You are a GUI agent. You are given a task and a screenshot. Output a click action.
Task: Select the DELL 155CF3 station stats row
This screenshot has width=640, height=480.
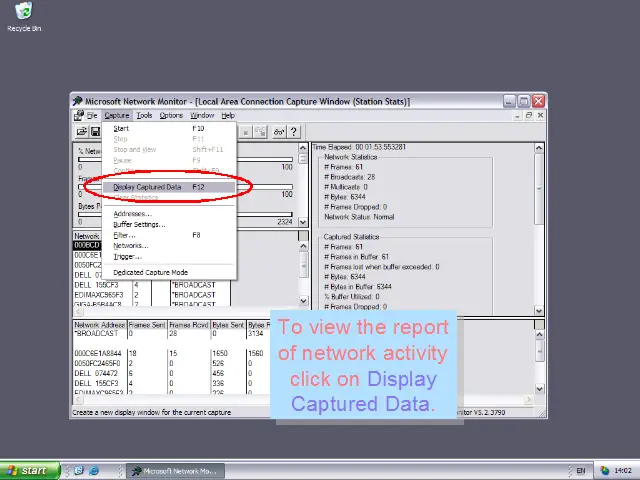tap(171, 383)
